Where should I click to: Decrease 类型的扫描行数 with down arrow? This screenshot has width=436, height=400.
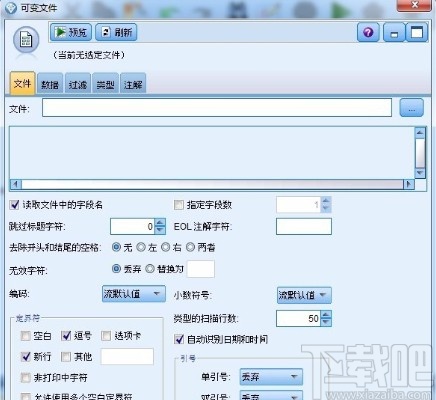click(x=326, y=322)
